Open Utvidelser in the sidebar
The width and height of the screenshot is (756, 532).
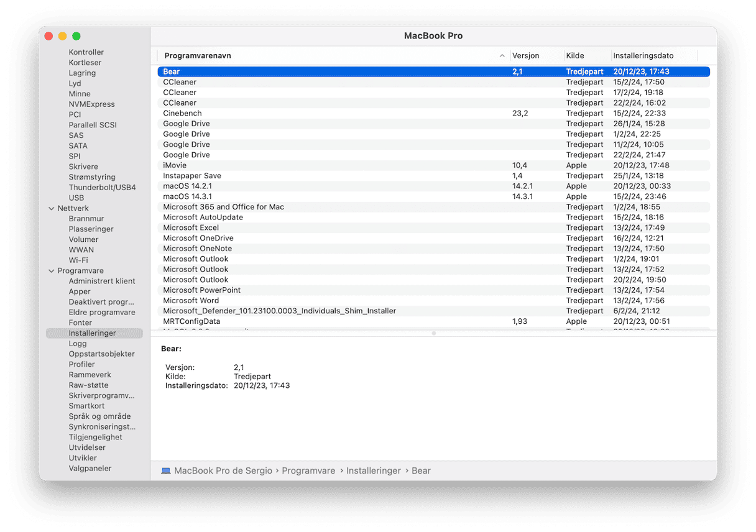point(87,447)
